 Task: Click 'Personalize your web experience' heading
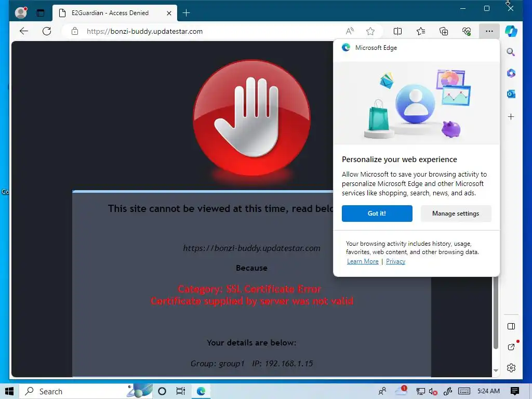pyautogui.click(x=400, y=159)
